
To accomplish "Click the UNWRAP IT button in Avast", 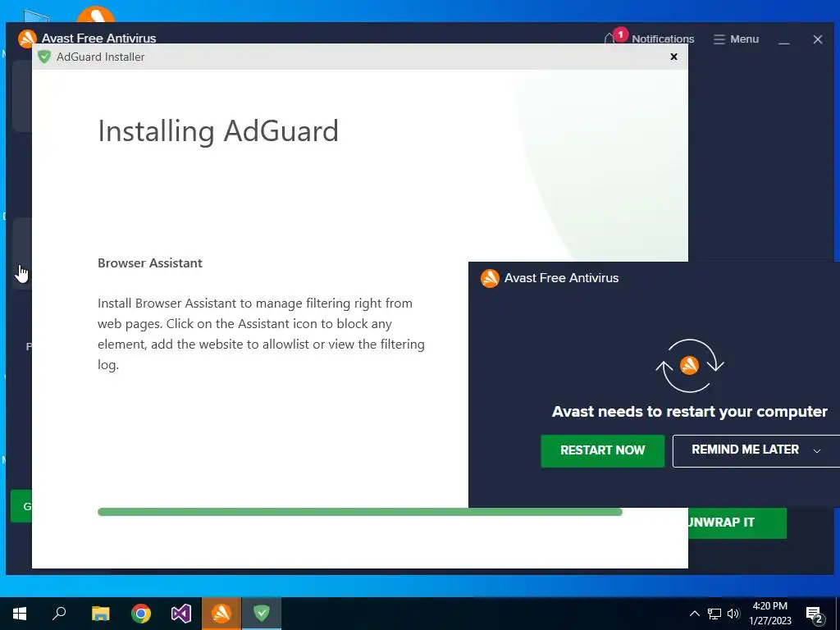I will (x=737, y=523).
